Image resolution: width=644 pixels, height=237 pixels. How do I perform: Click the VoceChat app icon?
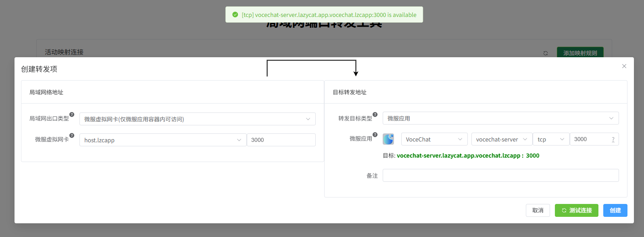(388, 139)
